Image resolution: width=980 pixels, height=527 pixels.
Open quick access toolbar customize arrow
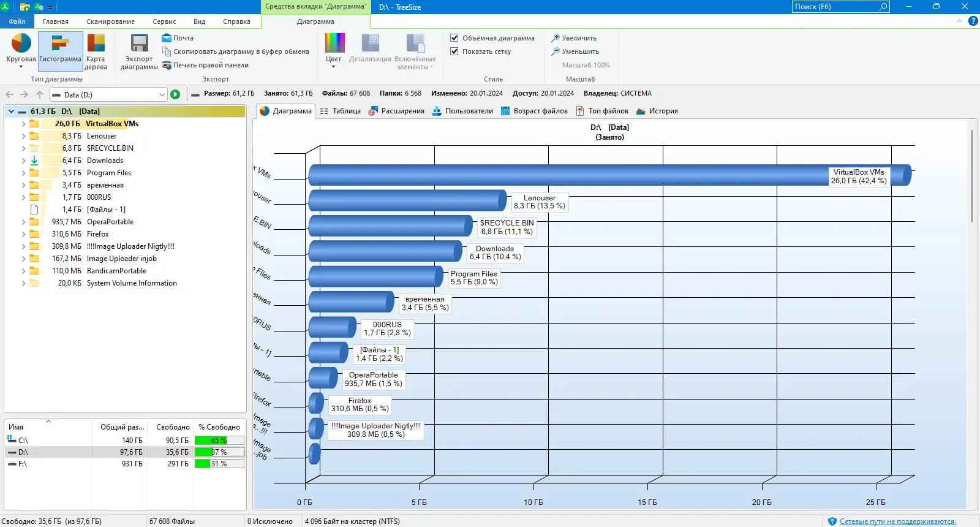(50, 7)
